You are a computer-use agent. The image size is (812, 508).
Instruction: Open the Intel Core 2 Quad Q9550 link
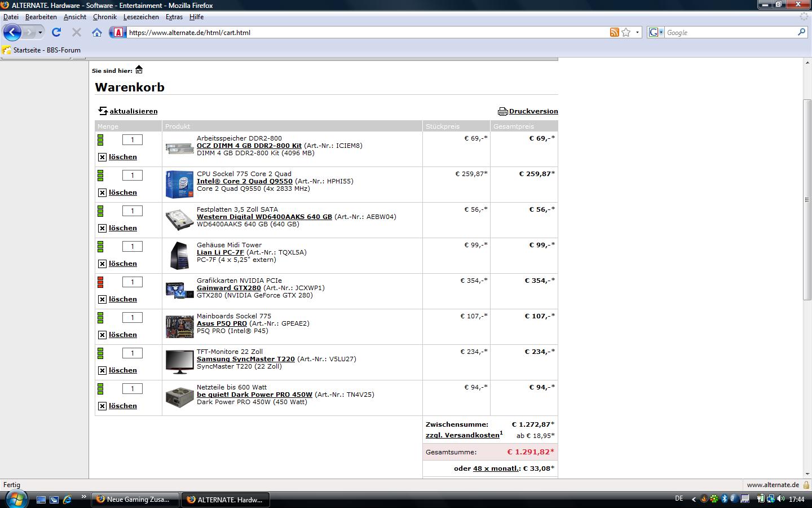[245, 181]
